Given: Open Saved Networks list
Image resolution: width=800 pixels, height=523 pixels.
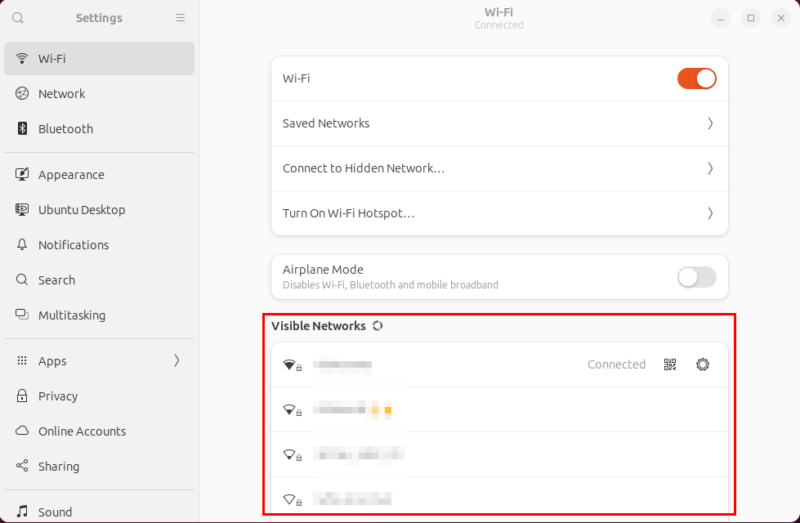Looking at the screenshot, I should [499, 123].
